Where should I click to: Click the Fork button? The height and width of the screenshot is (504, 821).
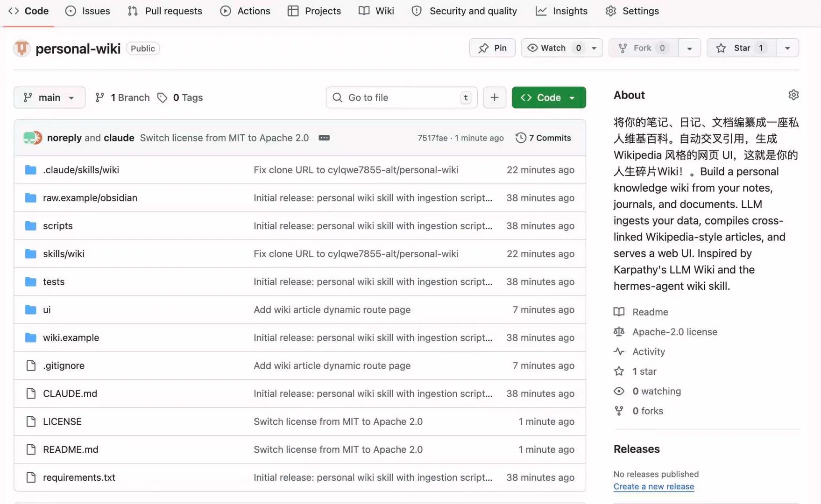(x=643, y=48)
